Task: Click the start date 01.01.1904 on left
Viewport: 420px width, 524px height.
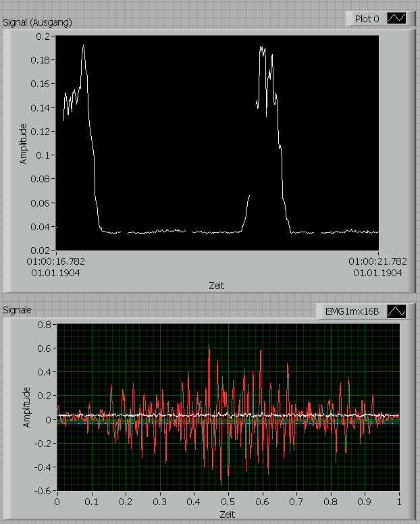Action: tap(56, 273)
